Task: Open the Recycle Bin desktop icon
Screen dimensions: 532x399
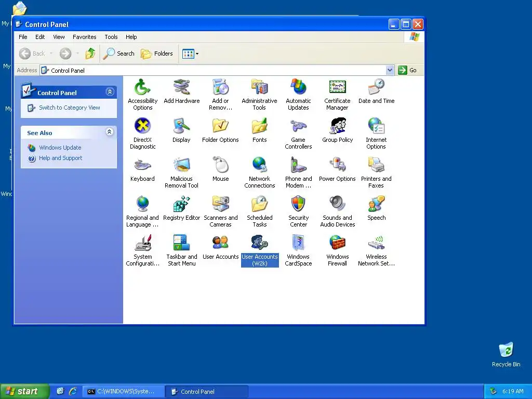Action: point(506,354)
